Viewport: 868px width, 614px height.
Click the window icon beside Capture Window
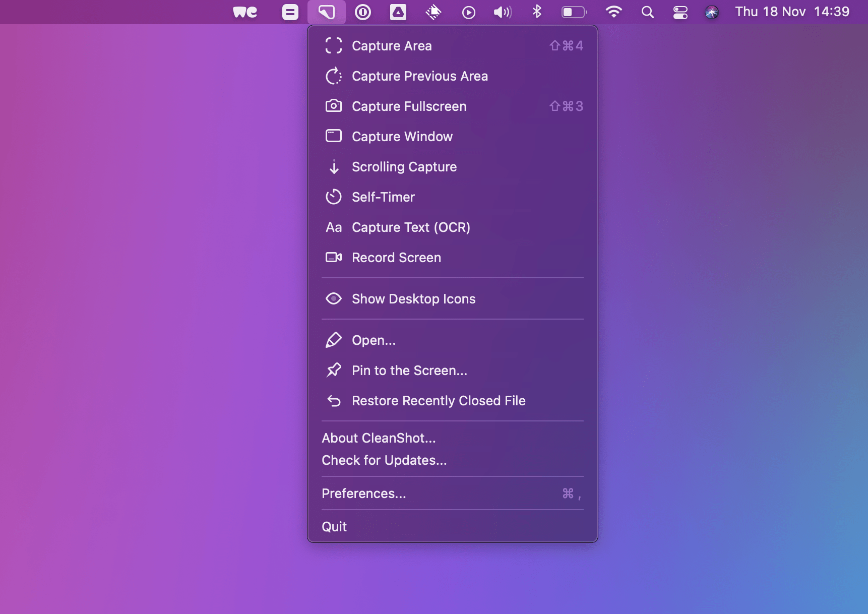[334, 136]
